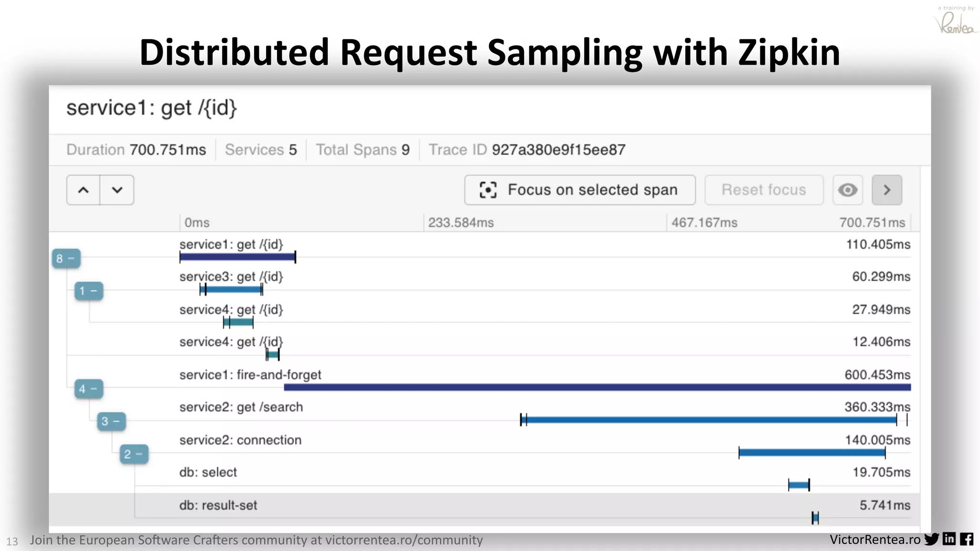Click Focus on selected span button
Viewport: 980px width, 551px height.
coord(580,190)
